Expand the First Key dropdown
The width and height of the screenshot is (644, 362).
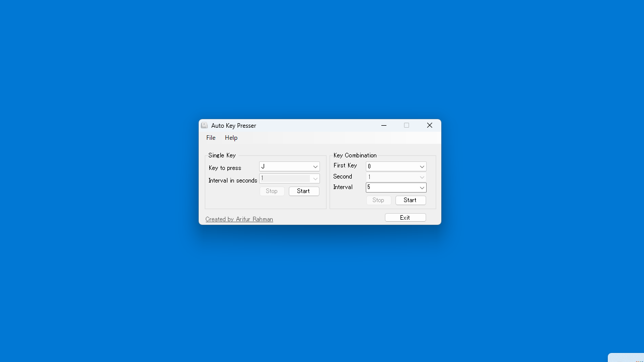coord(422,166)
